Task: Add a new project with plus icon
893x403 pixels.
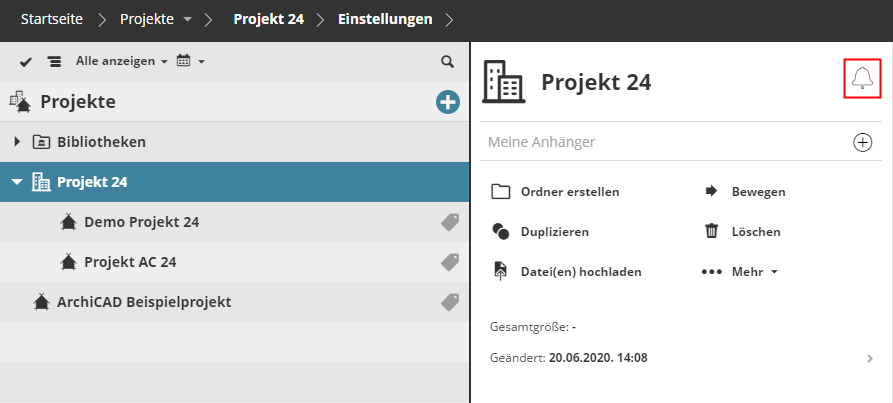Action: point(447,101)
